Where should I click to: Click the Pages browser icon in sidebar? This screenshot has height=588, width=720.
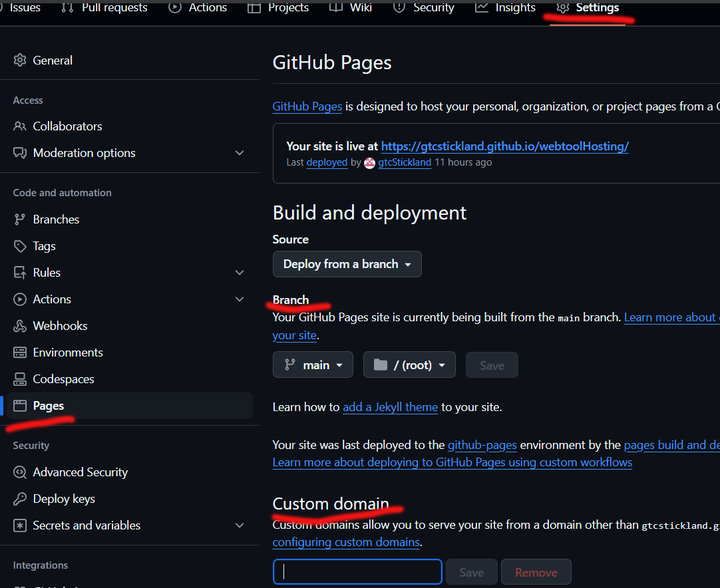point(20,406)
